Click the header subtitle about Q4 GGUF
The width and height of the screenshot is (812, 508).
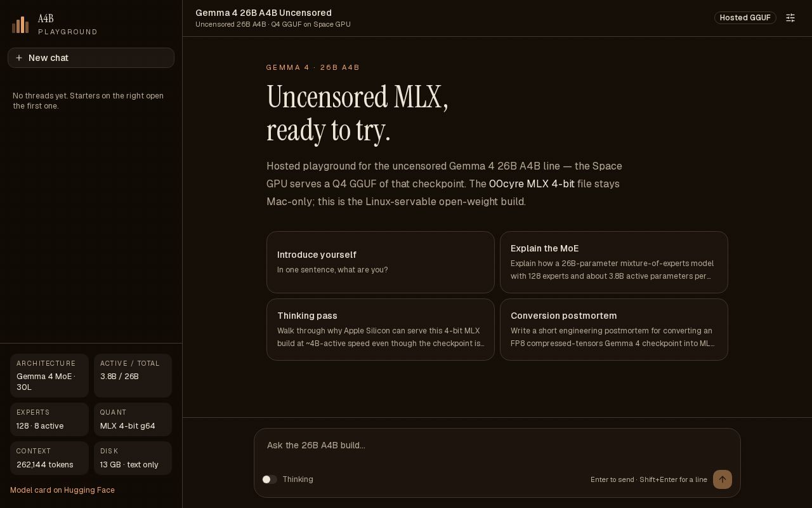(x=273, y=25)
